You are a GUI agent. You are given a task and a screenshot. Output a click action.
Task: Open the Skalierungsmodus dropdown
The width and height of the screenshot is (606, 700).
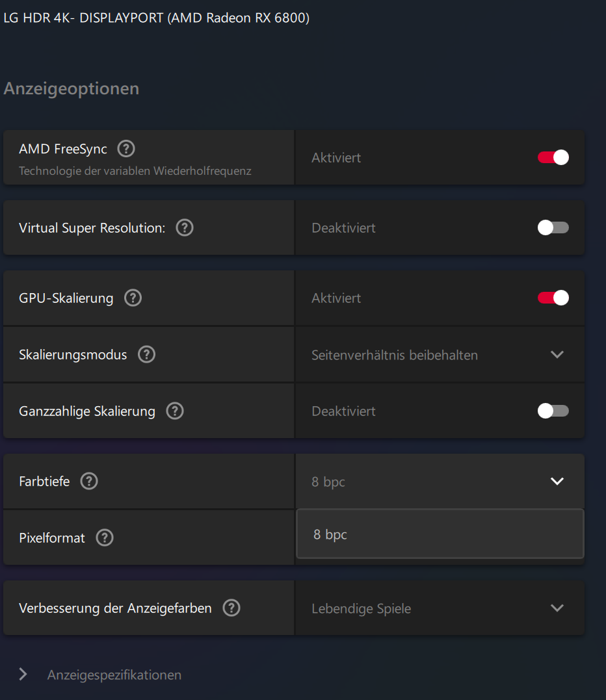[557, 354]
